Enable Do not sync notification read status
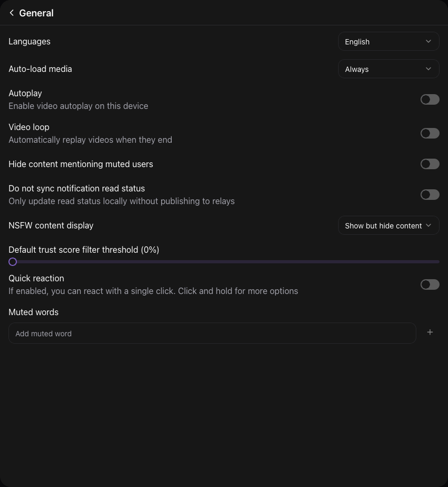The height and width of the screenshot is (487, 448). click(430, 195)
